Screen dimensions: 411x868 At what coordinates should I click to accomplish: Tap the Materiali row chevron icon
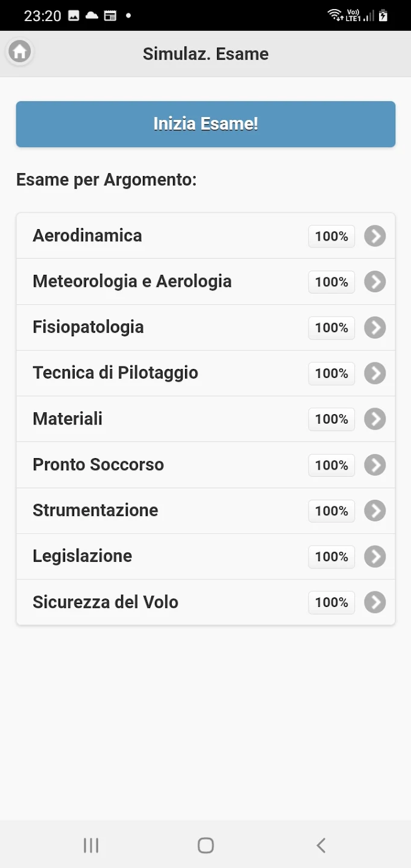374,419
